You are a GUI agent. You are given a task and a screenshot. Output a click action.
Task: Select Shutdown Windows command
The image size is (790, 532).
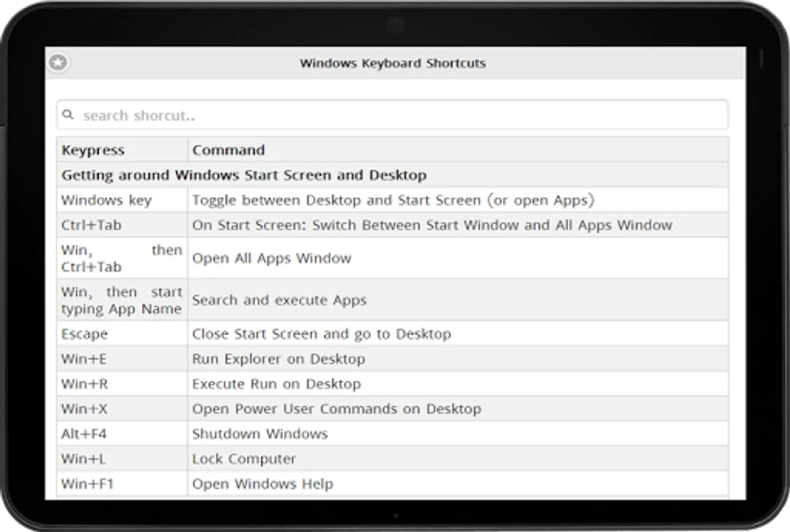coord(458,433)
